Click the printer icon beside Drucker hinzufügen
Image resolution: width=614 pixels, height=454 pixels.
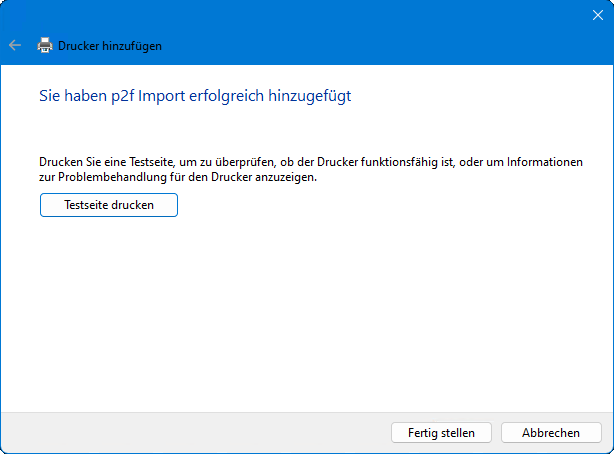(45, 45)
